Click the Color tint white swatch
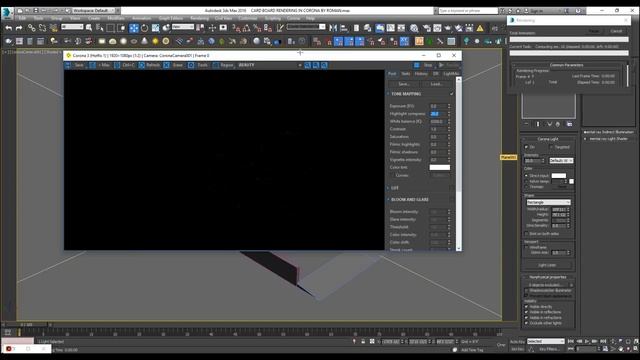 [440, 167]
